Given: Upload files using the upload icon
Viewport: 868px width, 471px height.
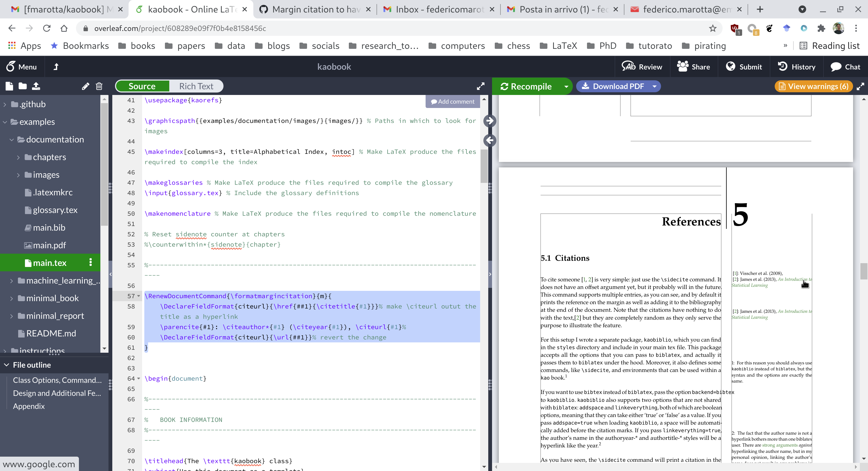Looking at the screenshot, I should coord(36,86).
